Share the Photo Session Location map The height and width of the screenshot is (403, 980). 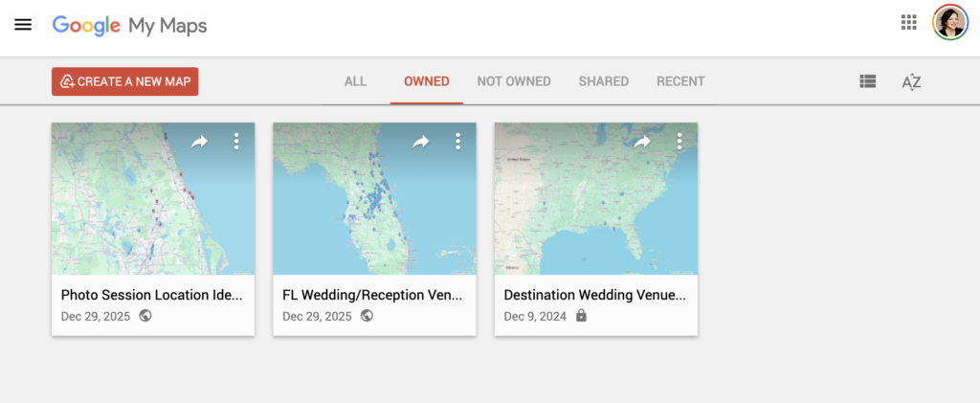pyautogui.click(x=199, y=142)
